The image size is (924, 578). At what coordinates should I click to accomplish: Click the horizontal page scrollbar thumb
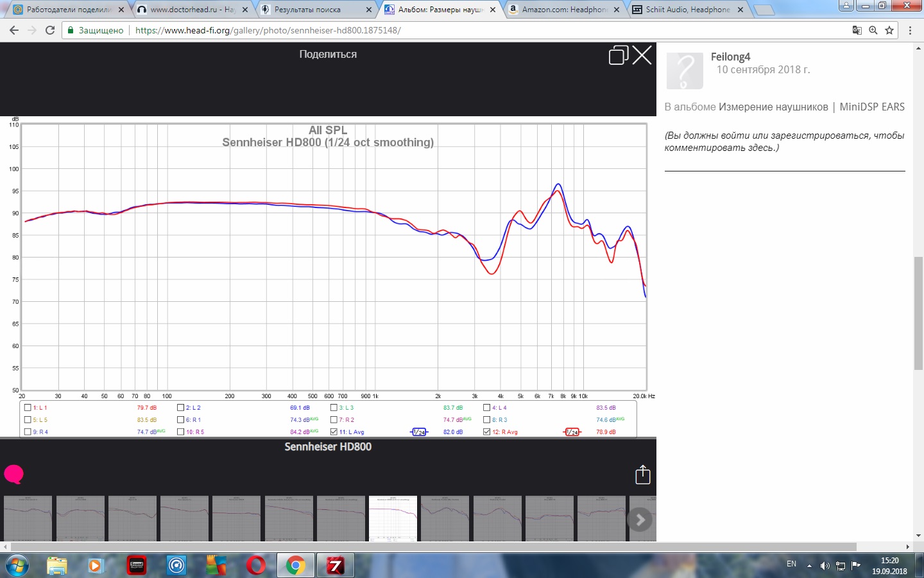[x=434, y=547]
